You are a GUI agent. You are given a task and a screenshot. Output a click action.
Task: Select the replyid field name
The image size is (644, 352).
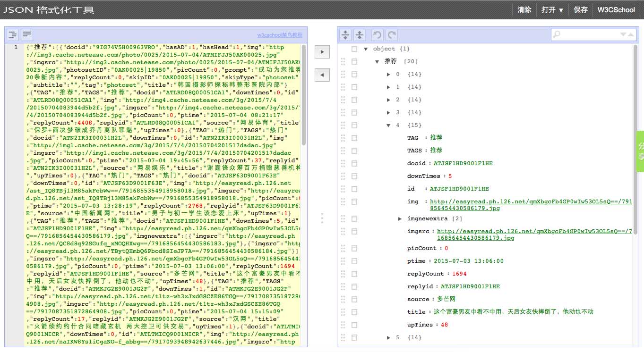tap(420, 286)
